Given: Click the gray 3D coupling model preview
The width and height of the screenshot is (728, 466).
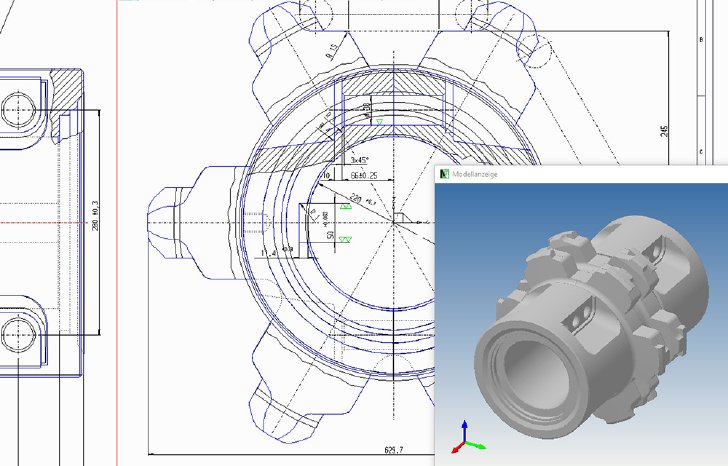Looking at the screenshot, I should click(592, 325).
